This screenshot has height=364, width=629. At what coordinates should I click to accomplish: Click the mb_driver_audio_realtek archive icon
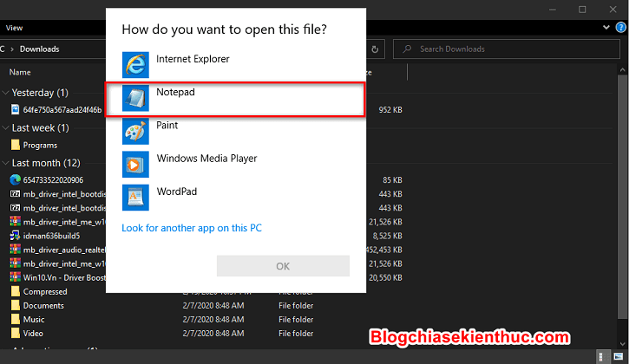16,250
